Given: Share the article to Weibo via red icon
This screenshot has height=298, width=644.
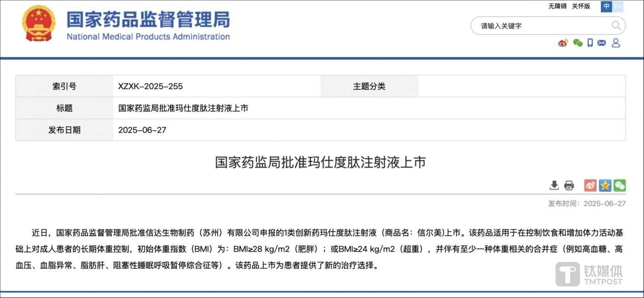Looking at the screenshot, I should pyautogui.click(x=590, y=185).
